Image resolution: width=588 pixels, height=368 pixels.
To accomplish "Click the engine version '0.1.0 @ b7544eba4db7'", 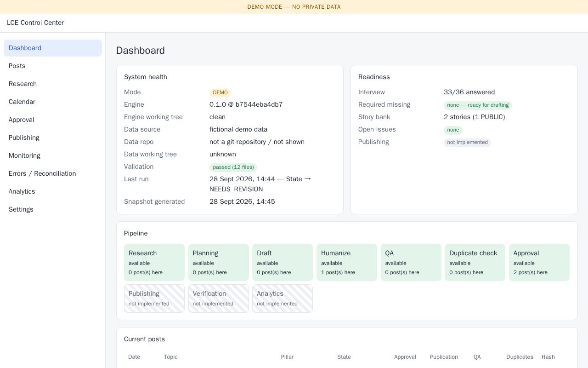I will point(246,104).
